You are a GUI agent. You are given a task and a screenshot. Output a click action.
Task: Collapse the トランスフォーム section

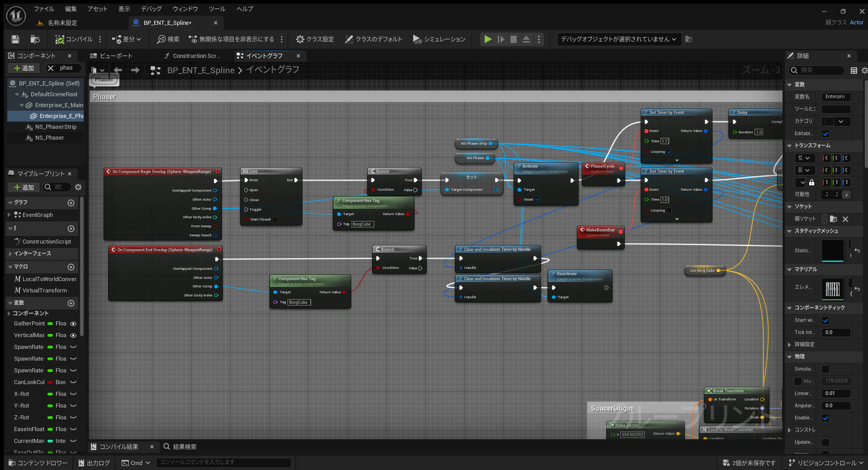[790, 146]
